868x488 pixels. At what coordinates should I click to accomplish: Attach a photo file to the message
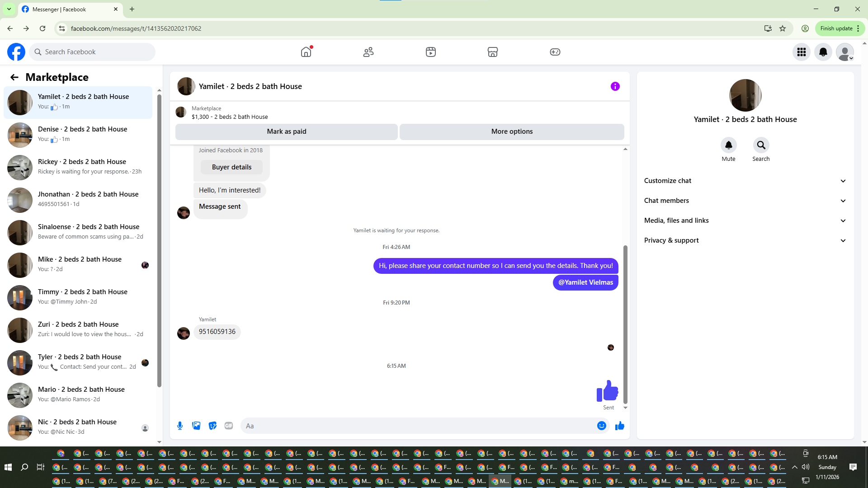coord(196,426)
